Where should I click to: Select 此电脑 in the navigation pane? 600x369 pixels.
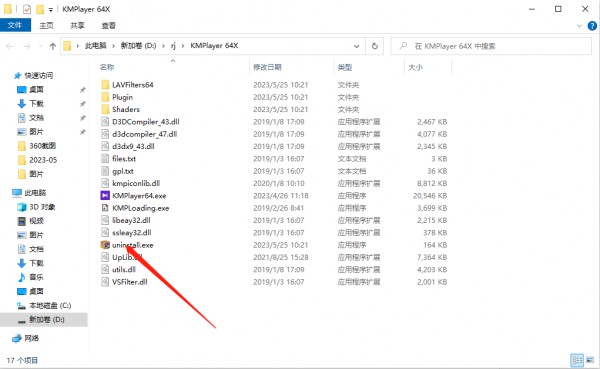click(x=35, y=193)
